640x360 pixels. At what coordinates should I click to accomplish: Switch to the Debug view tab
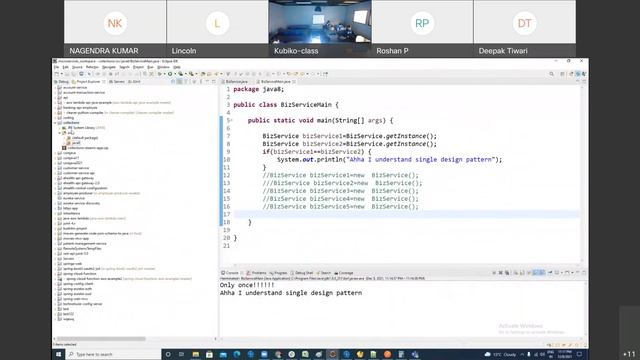[x=62, y=82]
